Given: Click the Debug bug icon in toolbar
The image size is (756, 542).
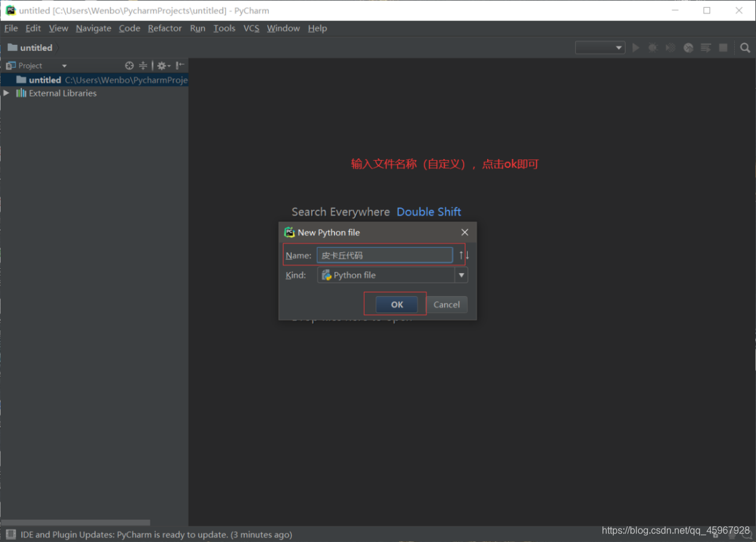Looking at the screenshot, I should pyautogui.click(x=653, y=47).
